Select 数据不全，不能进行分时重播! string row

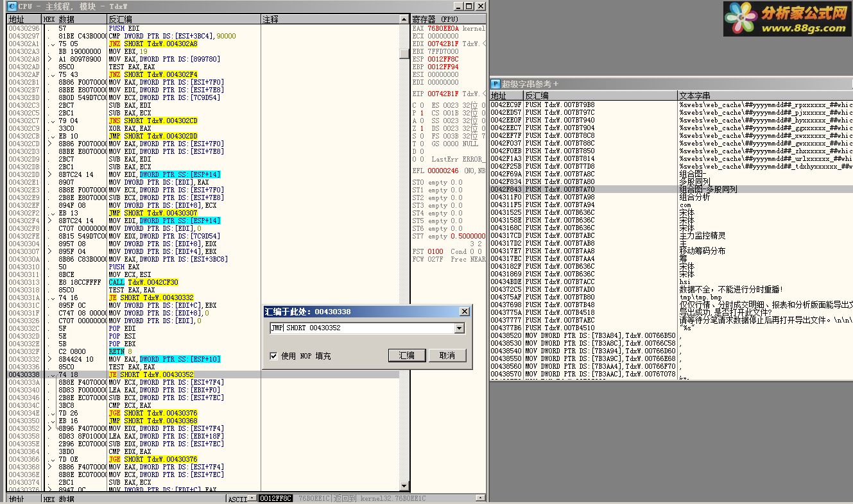[671, 289]
